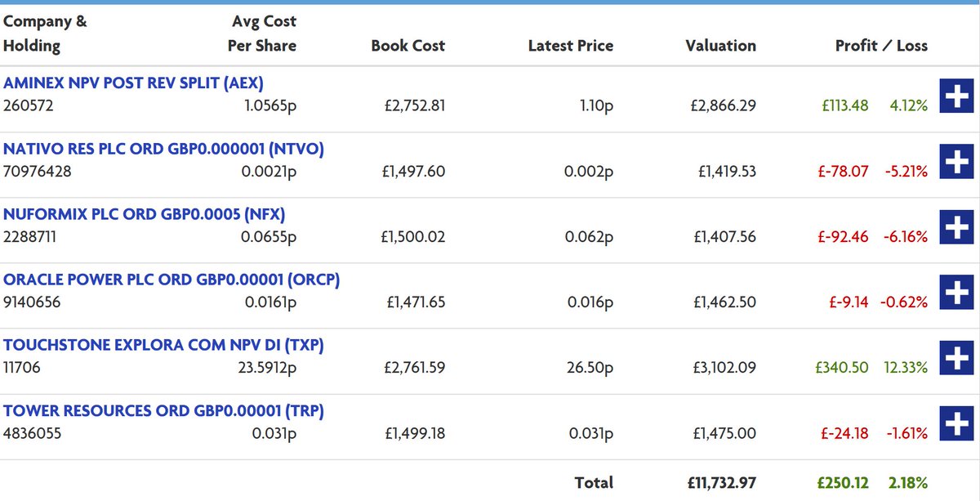Viewport: 980px width, 501px height.
Task: Open TOWER RESOURCES (TRP) link
Action: (x=163, y=410)
